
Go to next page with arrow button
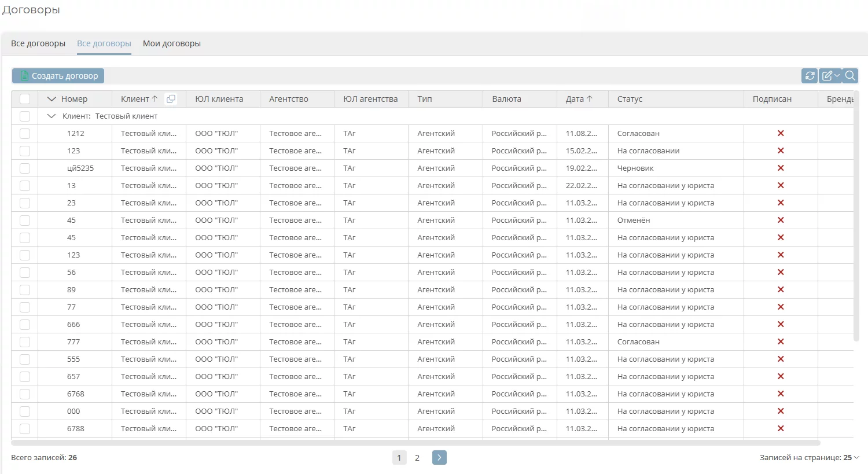coord(439,458)
